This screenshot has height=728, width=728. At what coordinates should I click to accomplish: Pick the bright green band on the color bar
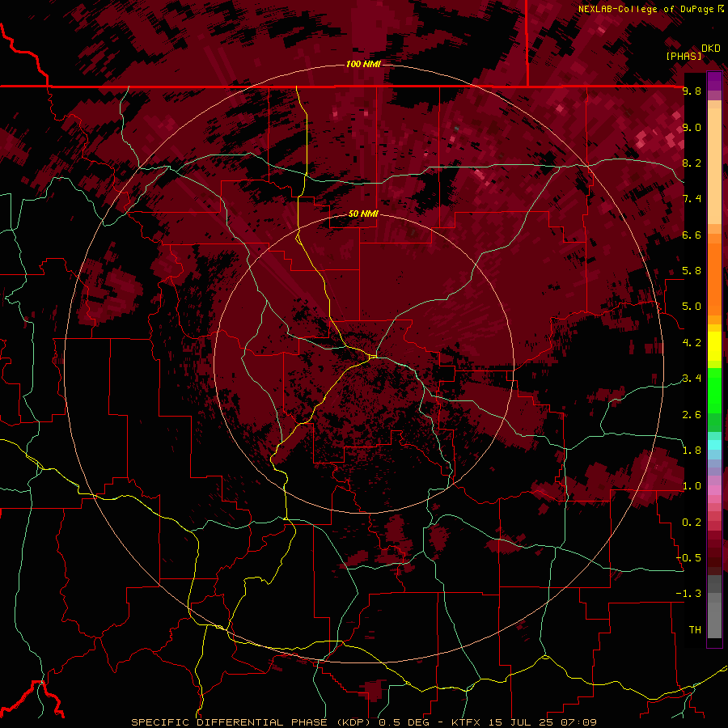[714, 390]
